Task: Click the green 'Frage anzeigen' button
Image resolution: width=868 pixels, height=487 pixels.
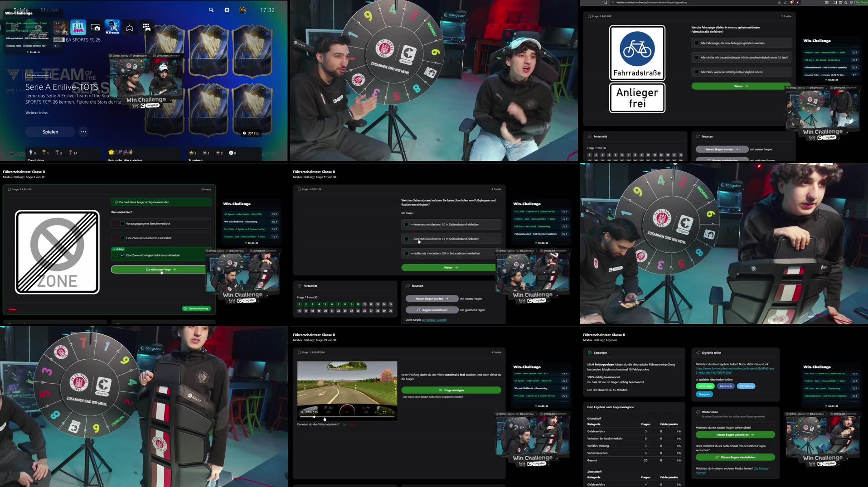Action: tap(451, 390)
